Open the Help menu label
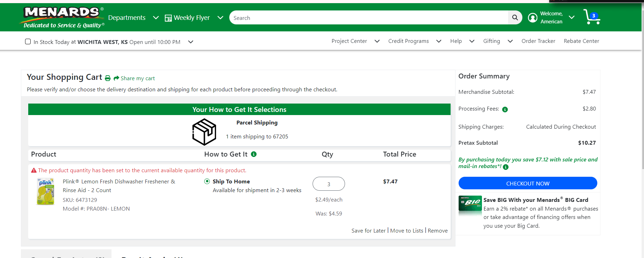Screen dimensions: 644x258 pyautogui.click(x=456, y=41)
